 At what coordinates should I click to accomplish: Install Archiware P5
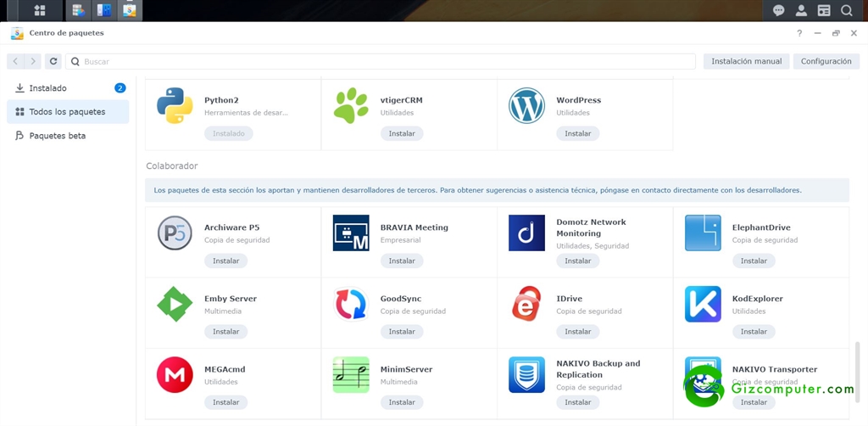click(225, 261)
